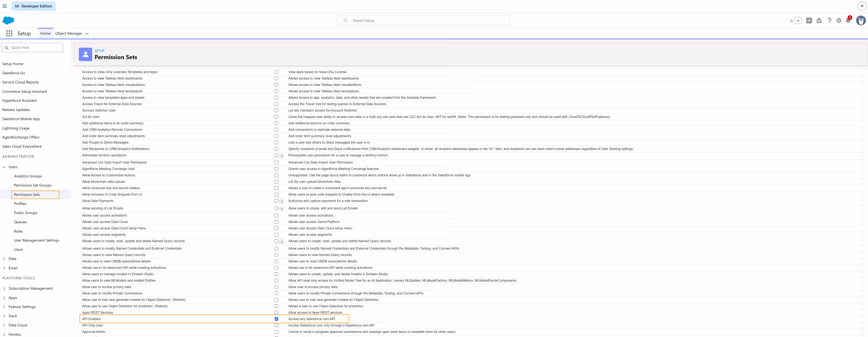Click the SETUP breadcrumb link

pyautogui.click(x=99, y=51)
